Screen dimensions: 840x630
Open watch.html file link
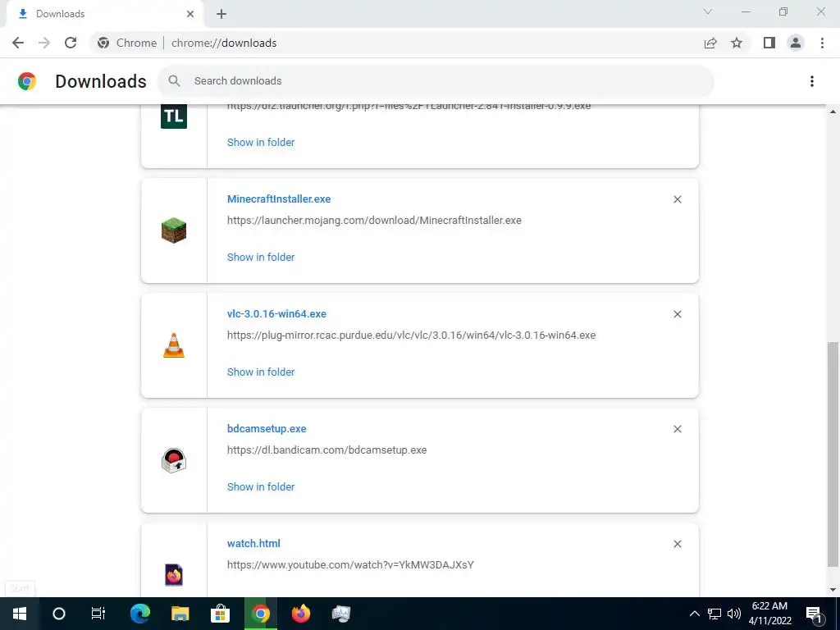coord(253,543)
